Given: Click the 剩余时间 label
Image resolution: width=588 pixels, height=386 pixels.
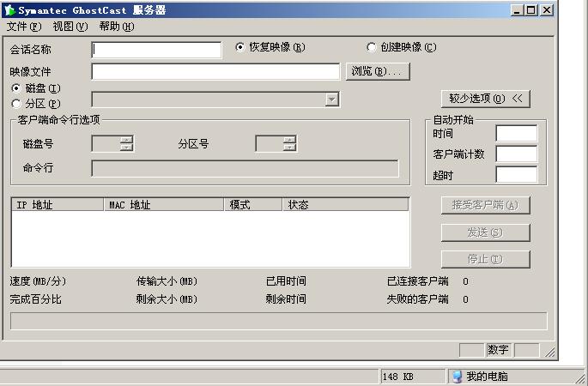Looking at the screenshot, I should pyautogui.click(x=286, y=299).
